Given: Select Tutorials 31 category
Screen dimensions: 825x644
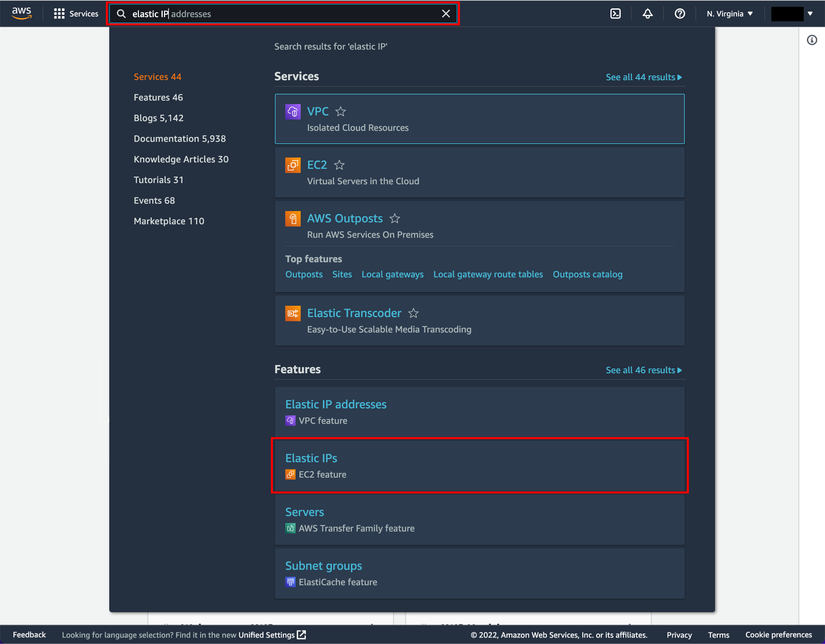Looking at the screenshot, I should tap(159, 180).
